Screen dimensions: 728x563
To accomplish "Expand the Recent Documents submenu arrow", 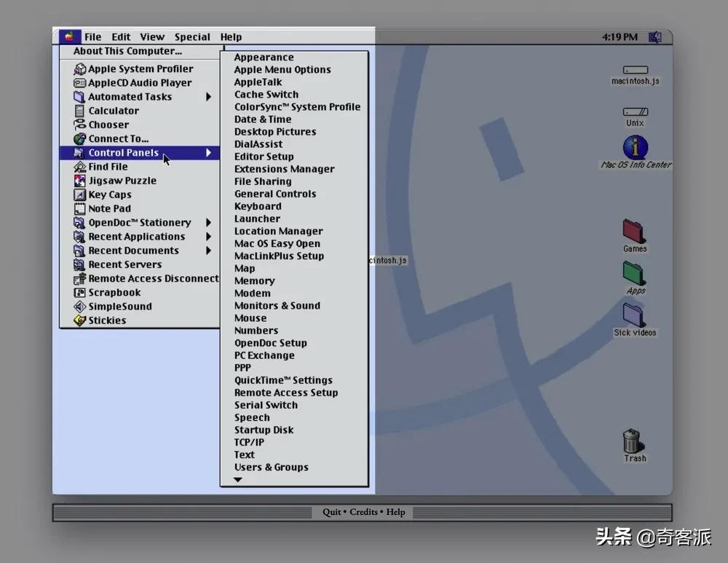I will click(x=208, y=251).
